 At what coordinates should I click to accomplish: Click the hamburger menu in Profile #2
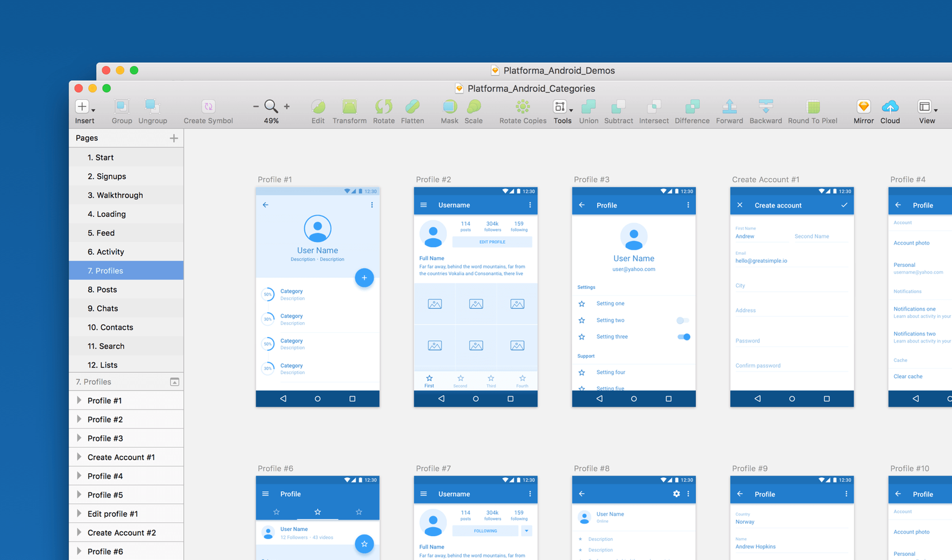pos(424,205)
